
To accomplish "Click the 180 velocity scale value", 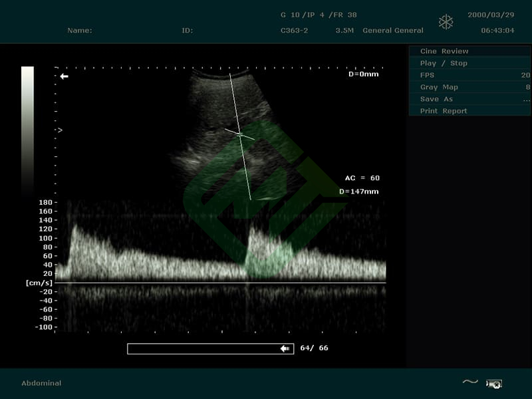I will (46, 203).
